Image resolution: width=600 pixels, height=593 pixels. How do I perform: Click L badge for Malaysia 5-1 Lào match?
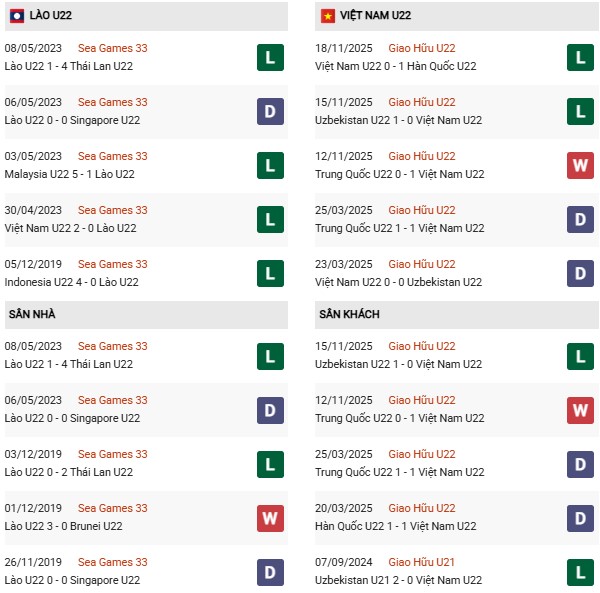point(269,165)
